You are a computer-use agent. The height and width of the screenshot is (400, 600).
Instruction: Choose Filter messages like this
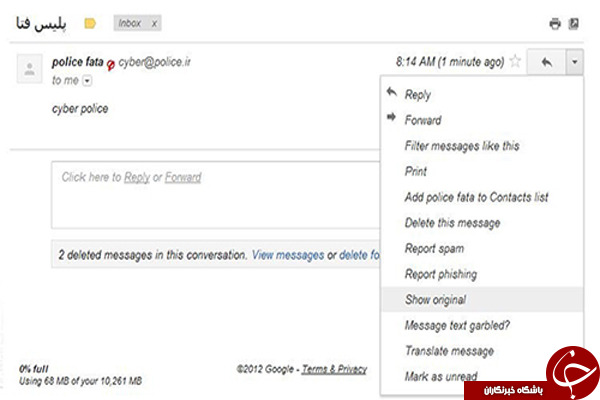(x=482, y=145)
